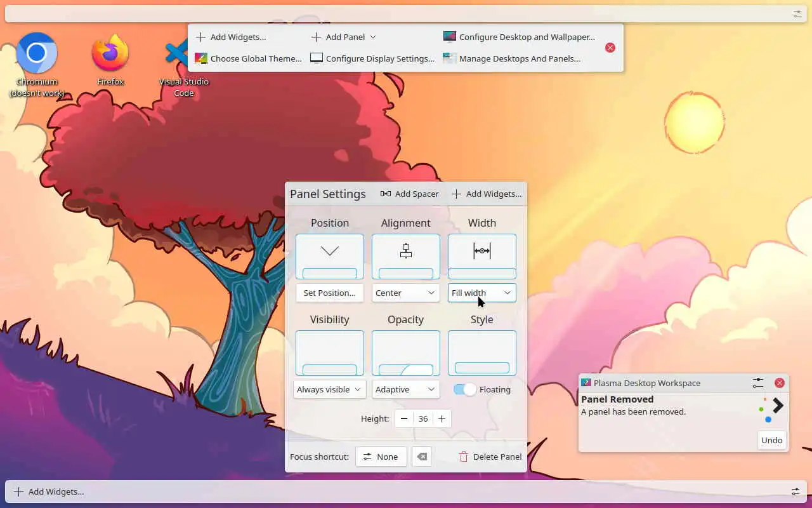Click Add Widgets in top toolbar
The image size is (812, 508).
[x=231, y=37]
